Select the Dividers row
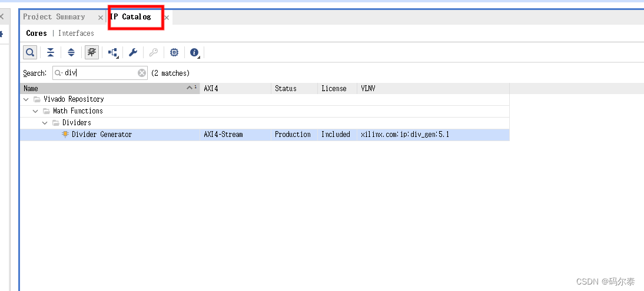 coord(265,123)
